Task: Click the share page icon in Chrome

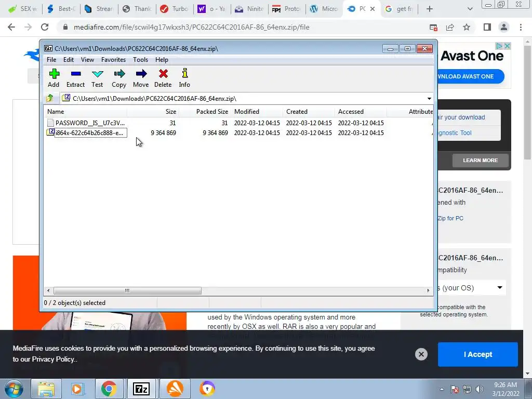Action: pyautogui.click(x=450, y=27)
